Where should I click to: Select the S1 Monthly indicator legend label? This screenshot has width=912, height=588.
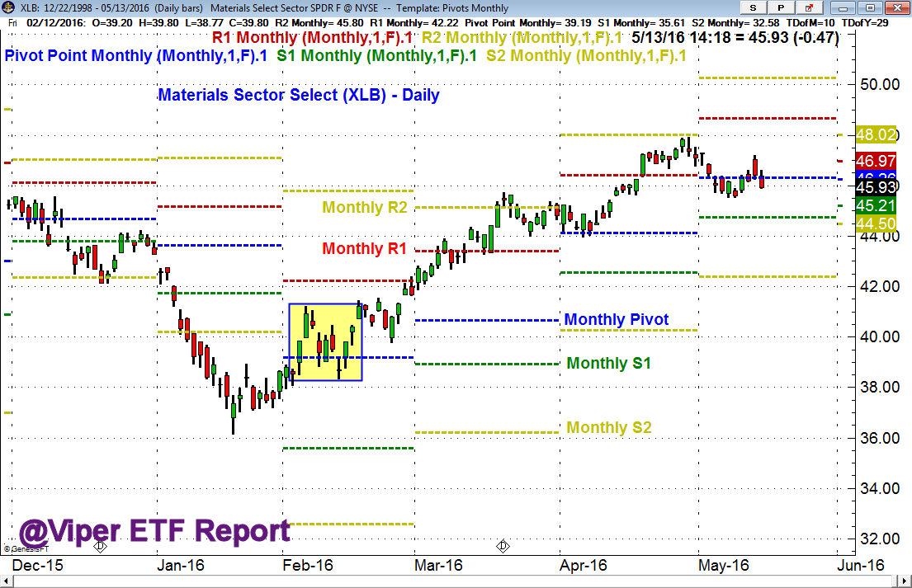pyautogui.click(x=377, y=56)
